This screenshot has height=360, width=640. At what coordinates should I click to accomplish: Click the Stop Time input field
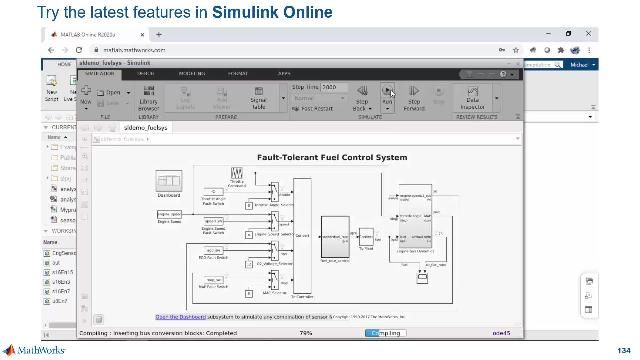coord(333,87)
